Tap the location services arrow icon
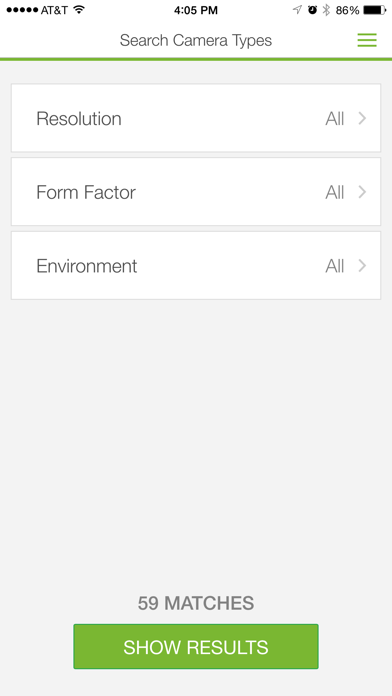Screen dimensions: 392x696 [x=297, y=10]
